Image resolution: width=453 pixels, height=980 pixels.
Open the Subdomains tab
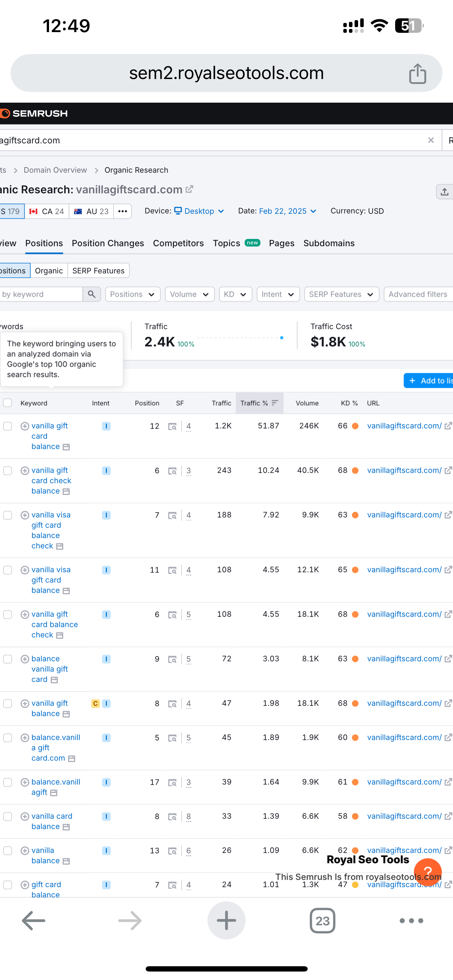click(329, 243)
